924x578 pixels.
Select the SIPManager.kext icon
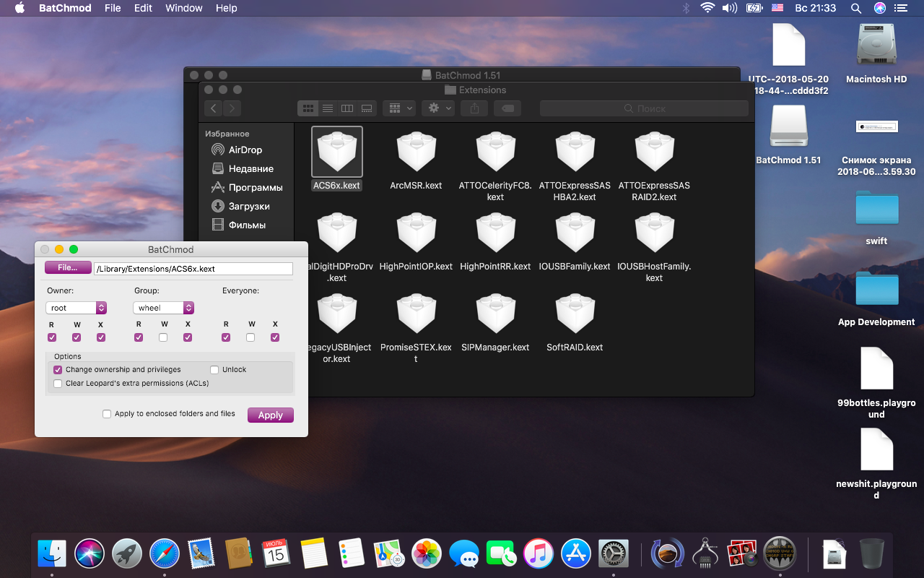[496, 314]
